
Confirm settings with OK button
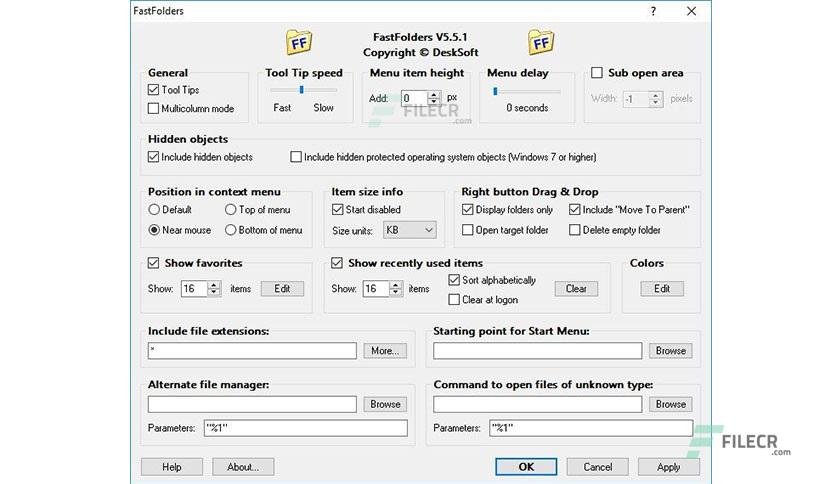tap(526, 467)
